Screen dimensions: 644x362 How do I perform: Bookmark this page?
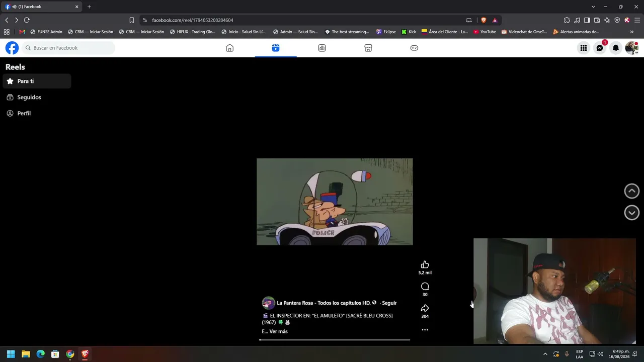click(132, 20)
